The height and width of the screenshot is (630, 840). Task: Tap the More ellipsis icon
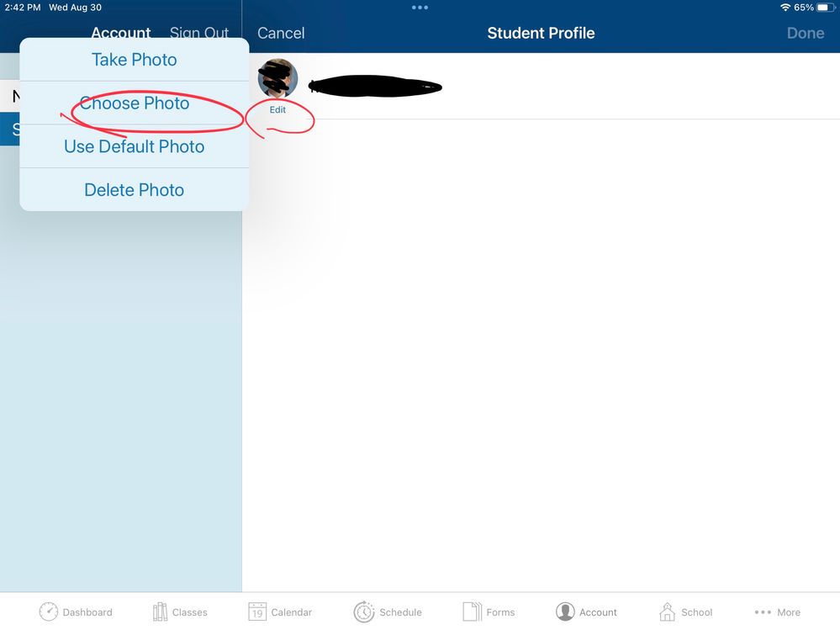coord(763,612)
